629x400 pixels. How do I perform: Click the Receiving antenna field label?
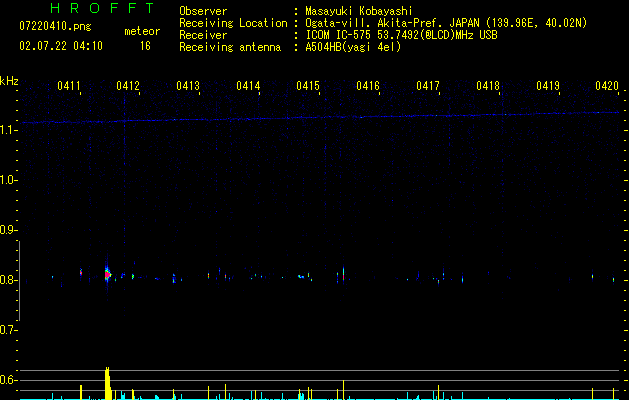pos(230,47)
